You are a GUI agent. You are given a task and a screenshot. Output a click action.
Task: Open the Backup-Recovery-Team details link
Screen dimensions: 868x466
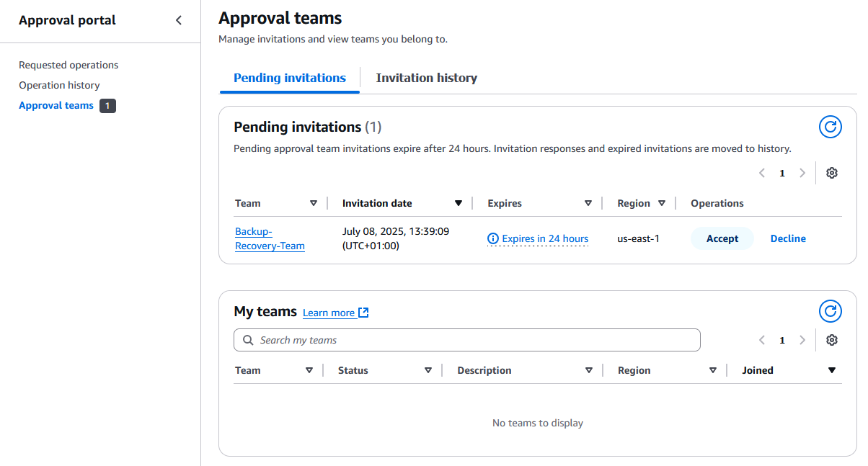click(x=270, y=238)
